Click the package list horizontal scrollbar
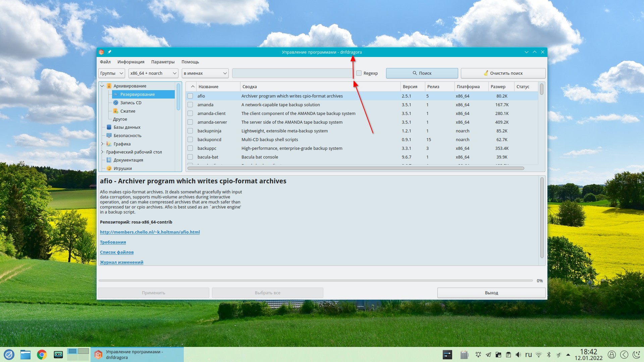Screen dimensions: 644x362 pyautogui.click(x=356, y=168)
